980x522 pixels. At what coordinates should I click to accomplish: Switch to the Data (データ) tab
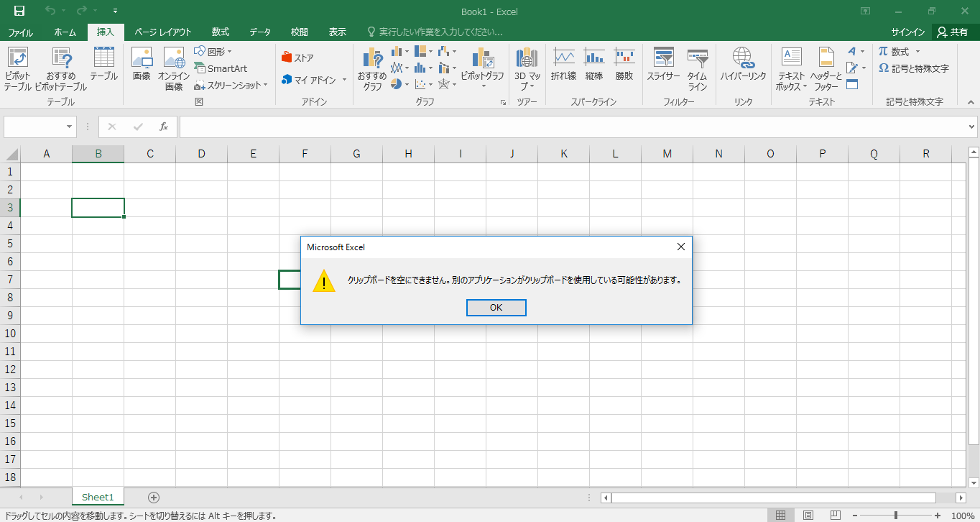click(x=260, y=32)
